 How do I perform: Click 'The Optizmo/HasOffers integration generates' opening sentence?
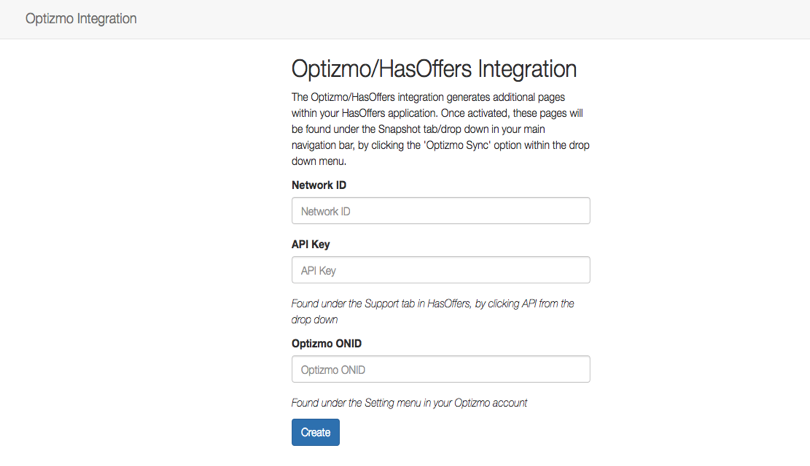point(391,97)
